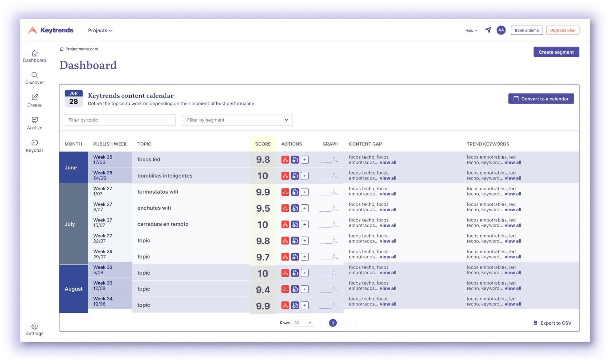Select the cerradura en remoto topic
The image size is (610, 364).
[163, 224]
